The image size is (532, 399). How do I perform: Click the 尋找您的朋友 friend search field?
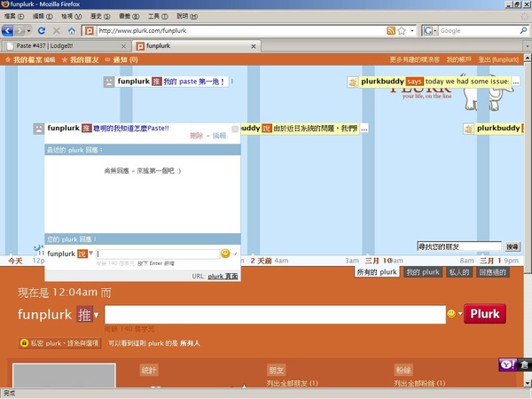pos(459,246)
